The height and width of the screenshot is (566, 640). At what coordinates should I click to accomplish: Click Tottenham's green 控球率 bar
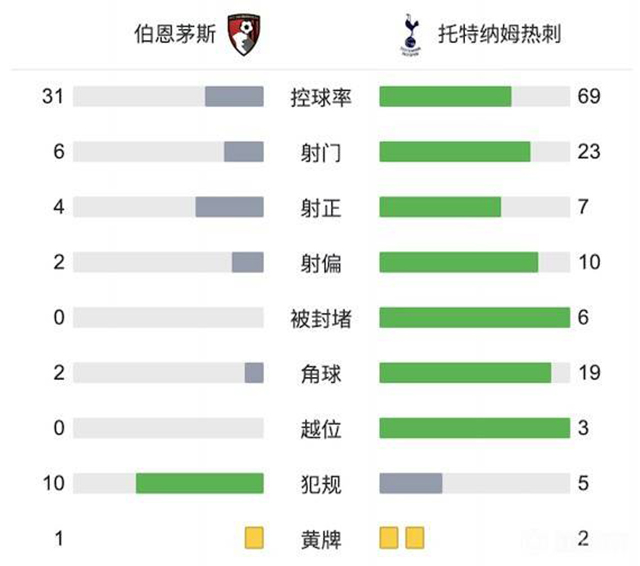click(446, 97)
